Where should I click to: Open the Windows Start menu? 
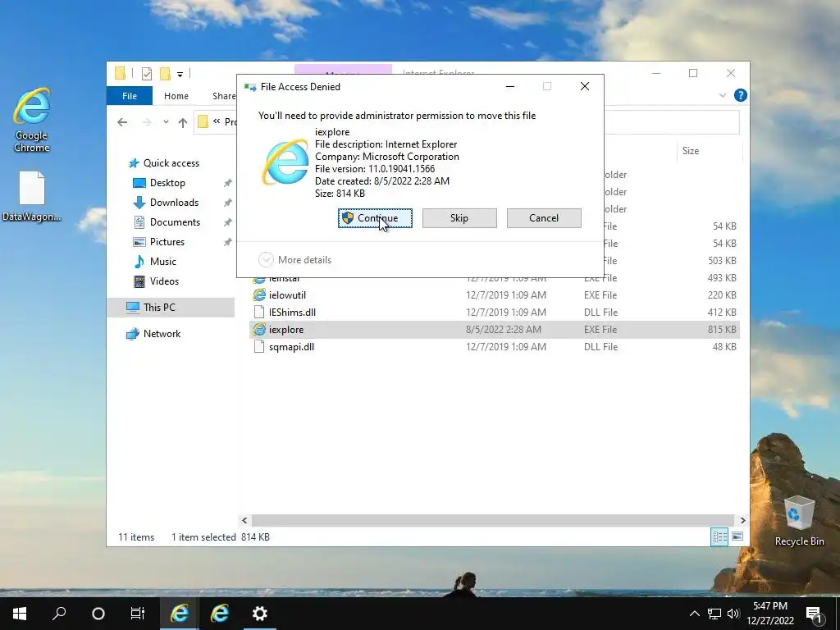pos(20,614)
